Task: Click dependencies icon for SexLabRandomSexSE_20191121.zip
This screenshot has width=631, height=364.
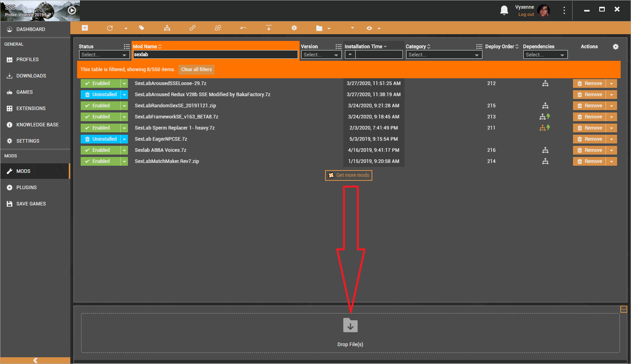Action: coord(545,106)
